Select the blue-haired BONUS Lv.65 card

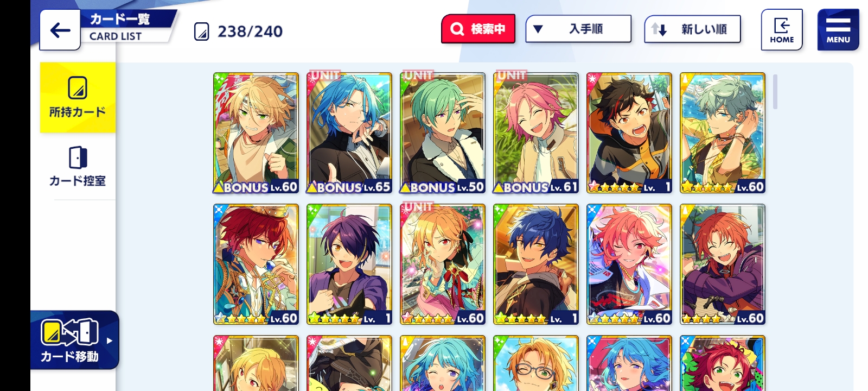349,133
